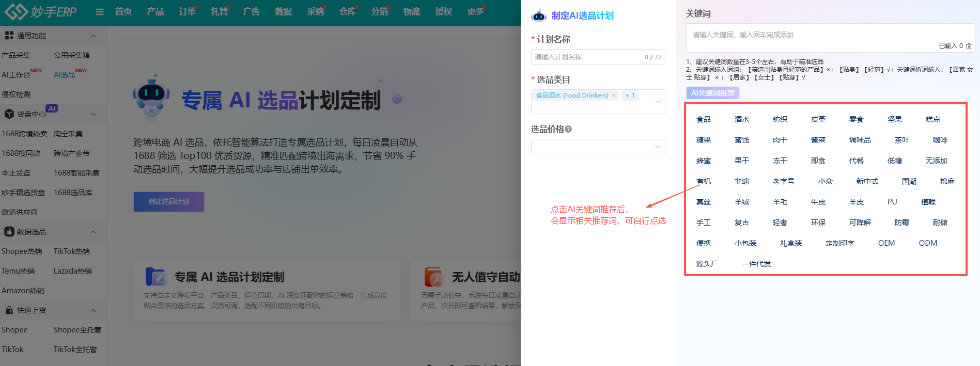Open the 授权 menu
980x366 pixels.
(444, 11)
